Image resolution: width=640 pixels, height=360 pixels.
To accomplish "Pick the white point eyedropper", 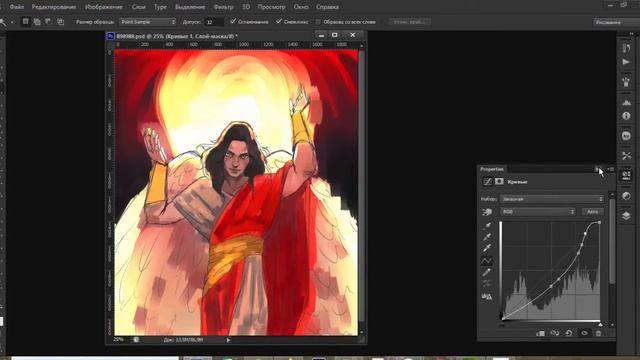I will click(x=487, y=248).
